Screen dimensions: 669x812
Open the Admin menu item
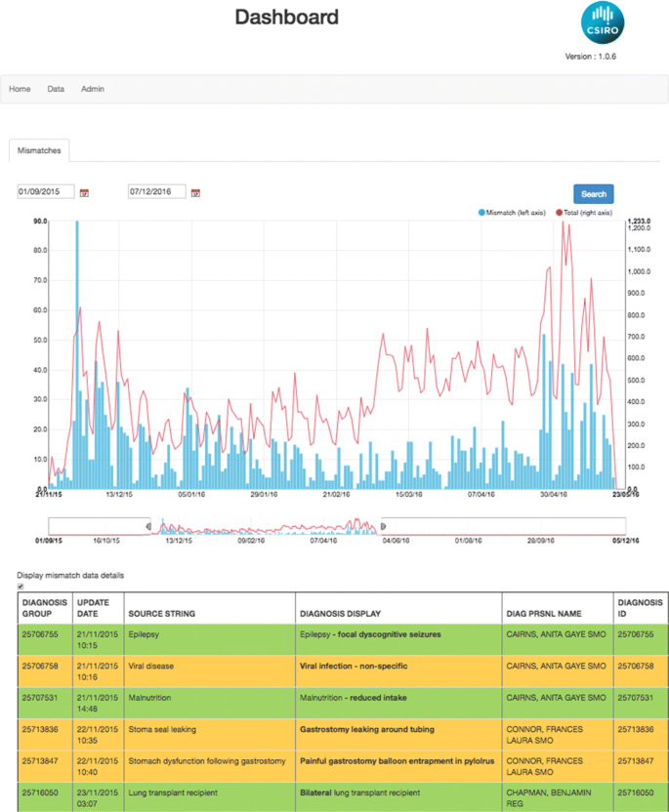(x=93, y=89)
